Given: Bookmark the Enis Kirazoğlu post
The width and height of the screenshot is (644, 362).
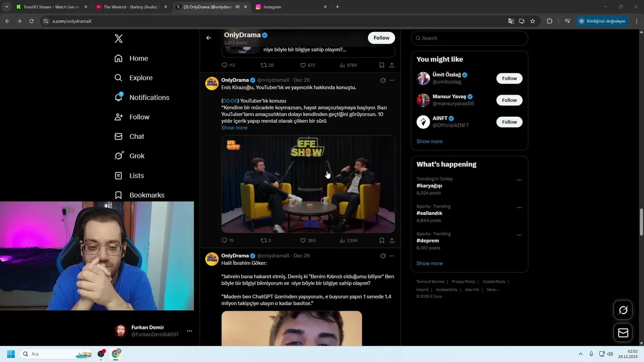Looking at the screenshot, I should pos(382,240).
